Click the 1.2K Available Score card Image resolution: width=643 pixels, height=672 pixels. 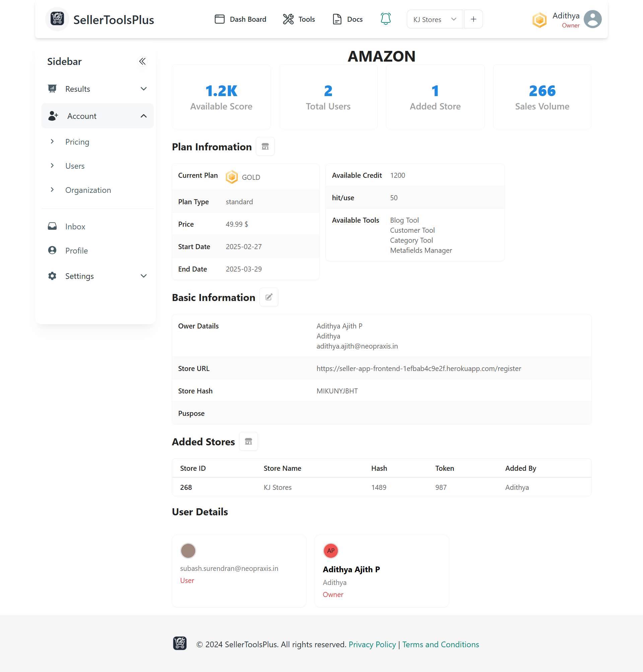coord(221,97)
